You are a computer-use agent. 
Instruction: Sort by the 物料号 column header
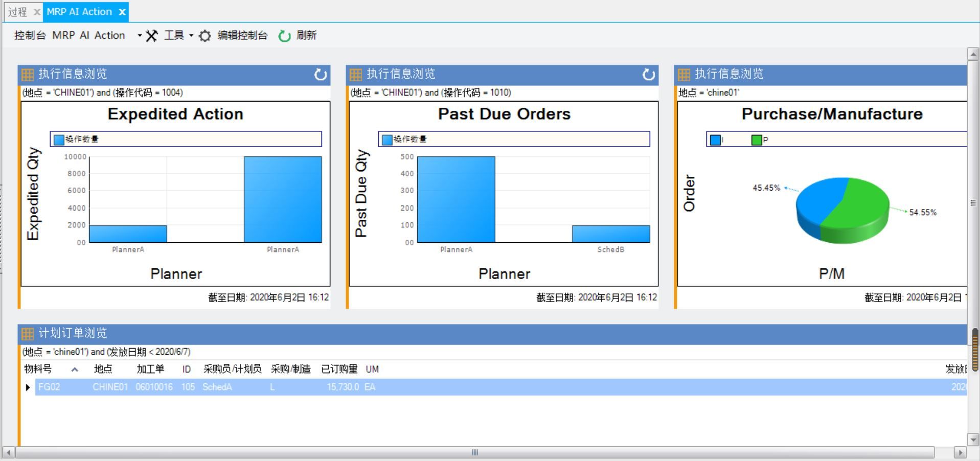(38, 369)
